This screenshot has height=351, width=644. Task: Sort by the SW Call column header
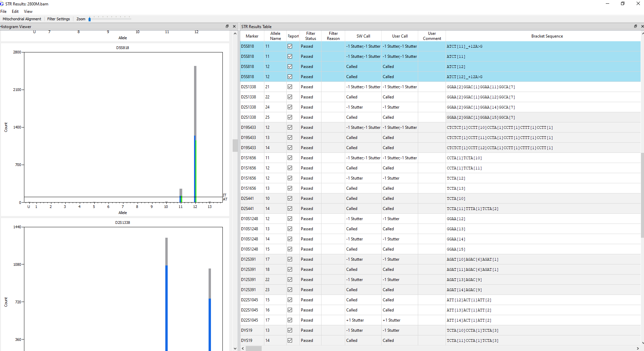363,36
